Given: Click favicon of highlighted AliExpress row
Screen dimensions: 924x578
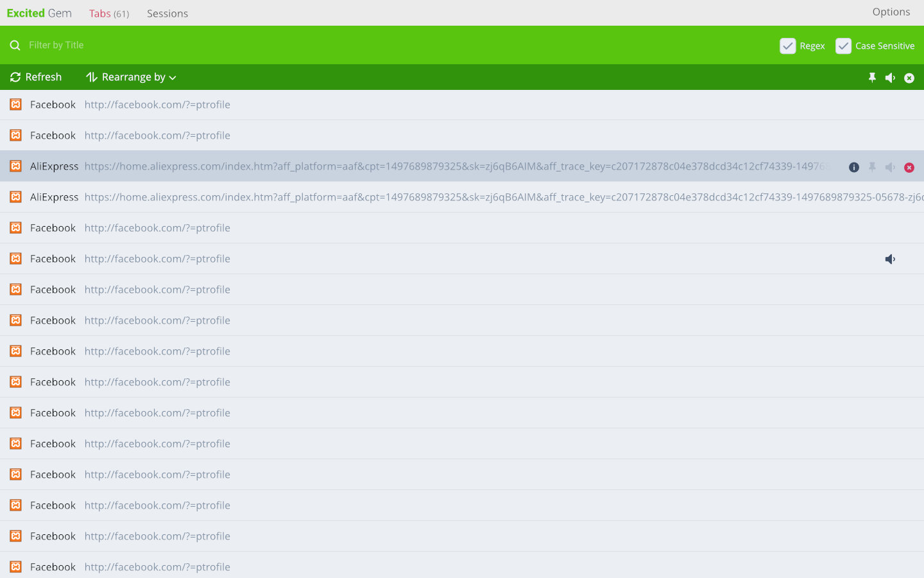Looking at the screenshot, I should tap(16, 166).
